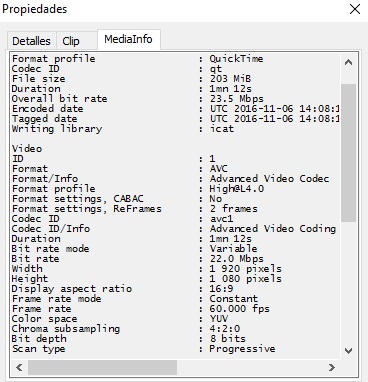The width and height of the screenshot is (368, 382).
Task: Click the horizontal scrollbar left arrow
Action: pyautogui.click(x=19, y=367)
